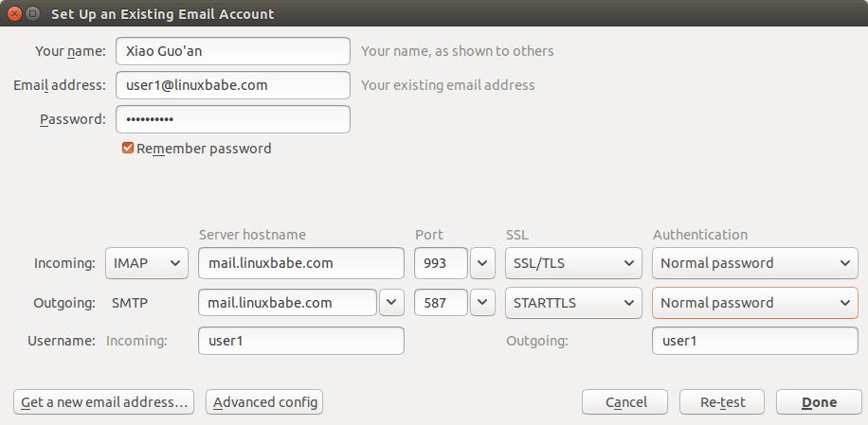Image resolution: width=868 pixels, height=425 pixels.
Task: Click the outgoing username field
Action: coord(754,341)
